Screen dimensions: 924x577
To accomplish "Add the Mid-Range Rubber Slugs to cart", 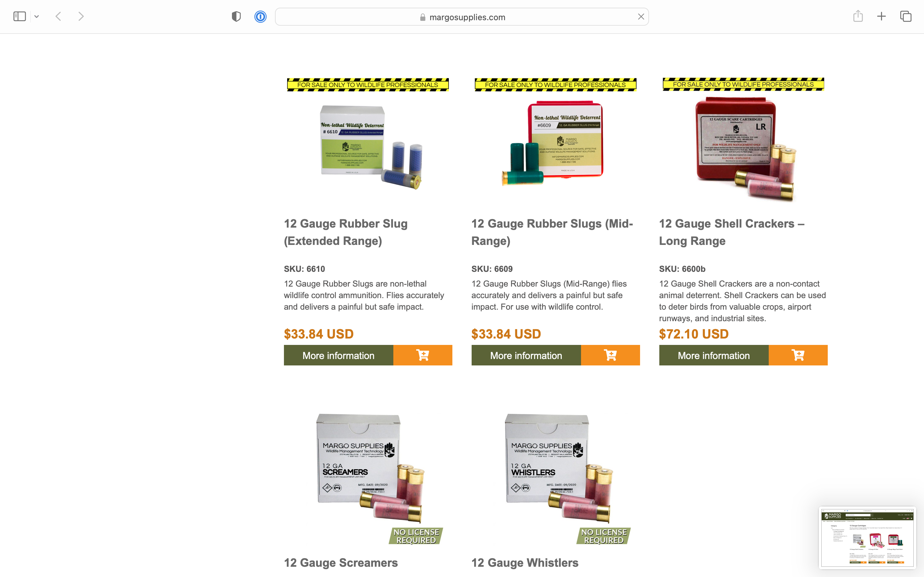I will tap(610, 355).
